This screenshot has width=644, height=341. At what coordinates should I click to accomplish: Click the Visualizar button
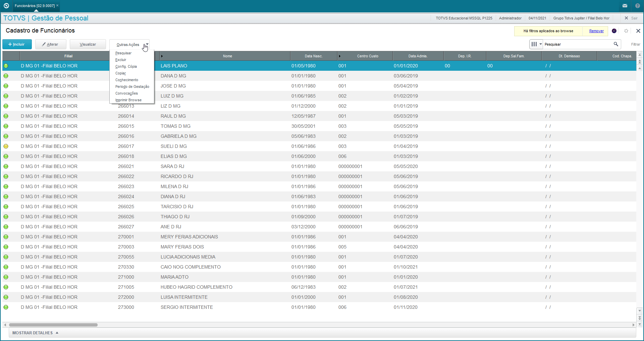[88, 44]
